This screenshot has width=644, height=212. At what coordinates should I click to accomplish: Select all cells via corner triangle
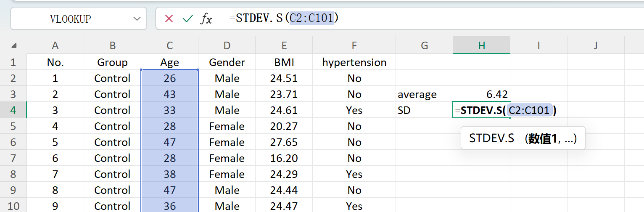pyautogui.click(x=14, y=45)
